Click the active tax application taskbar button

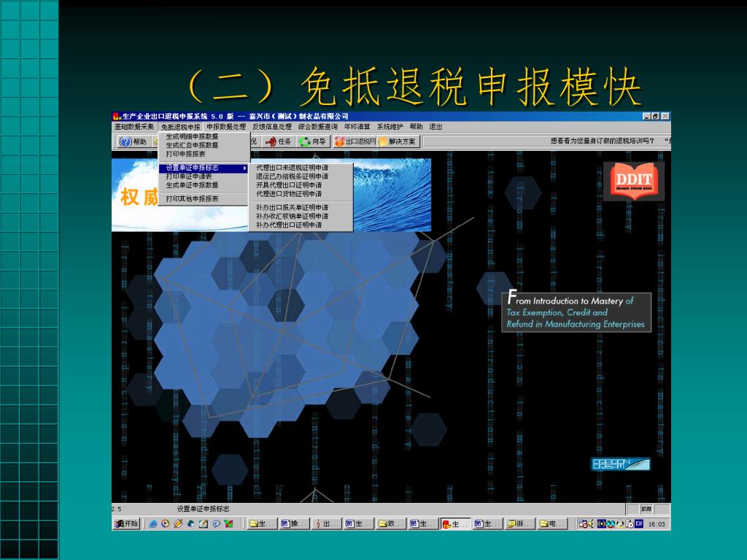pos(455,524)
